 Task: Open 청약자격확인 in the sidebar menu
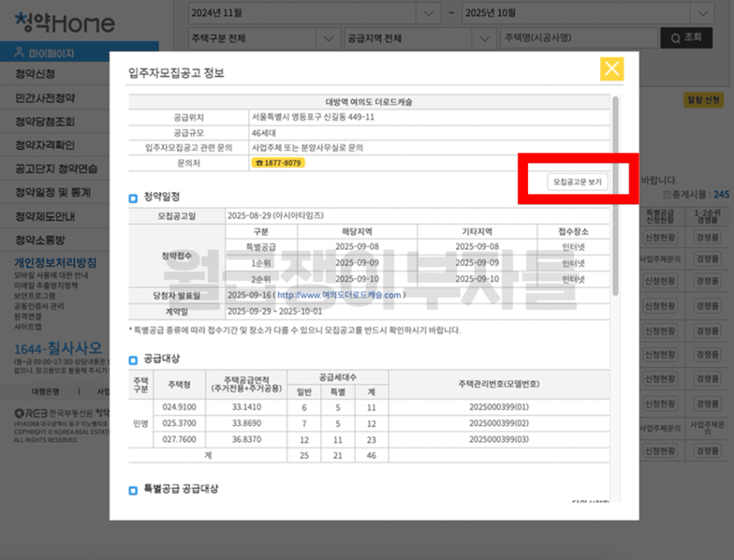point(45,145)
